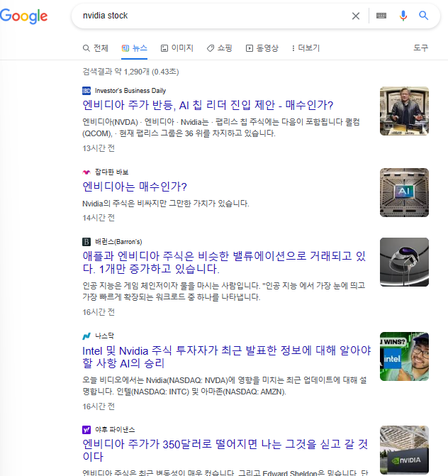Click the Investor's Business Daily favicon

point(86,91)
